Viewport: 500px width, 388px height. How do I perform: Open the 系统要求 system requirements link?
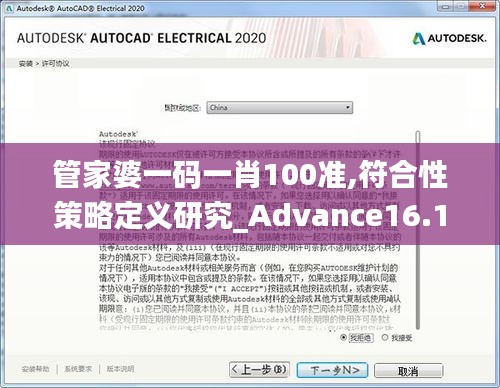pyautogui.click(x=78, y=369)
